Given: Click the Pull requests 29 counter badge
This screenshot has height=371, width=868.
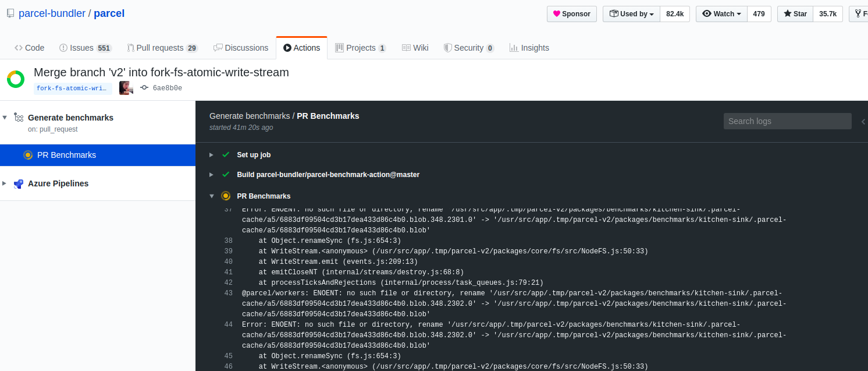Looking at the screenshot, I should click(192, 48).
